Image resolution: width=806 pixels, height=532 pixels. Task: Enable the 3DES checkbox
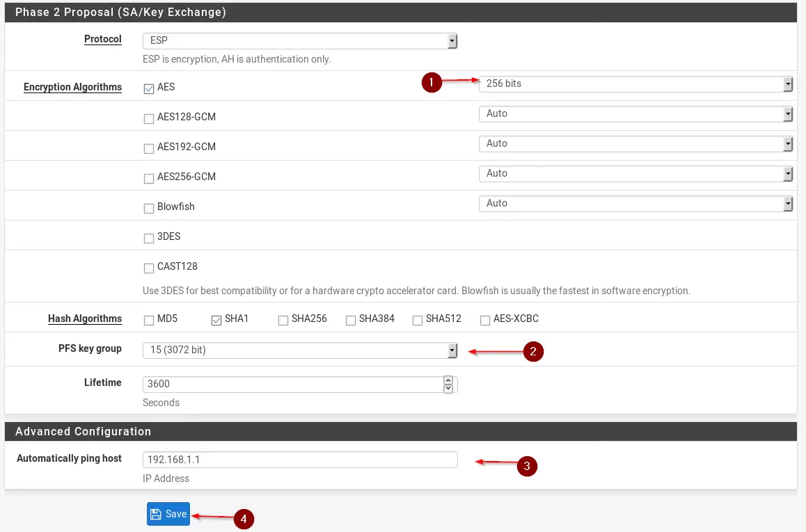(x=149, y=238)
